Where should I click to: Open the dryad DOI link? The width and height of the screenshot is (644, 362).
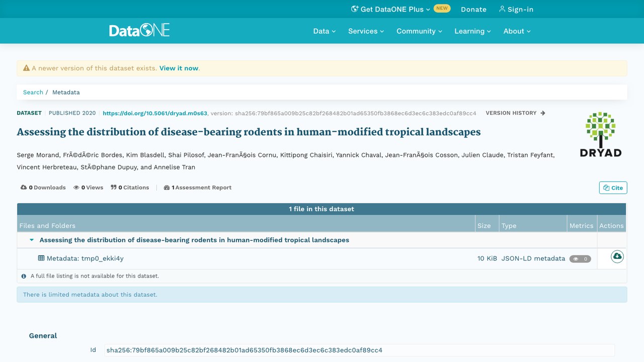point(155,113)
